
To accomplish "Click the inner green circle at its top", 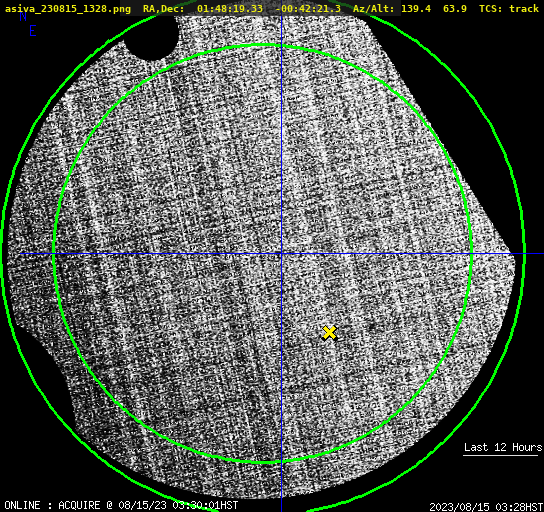I will [x=263, y=45].
